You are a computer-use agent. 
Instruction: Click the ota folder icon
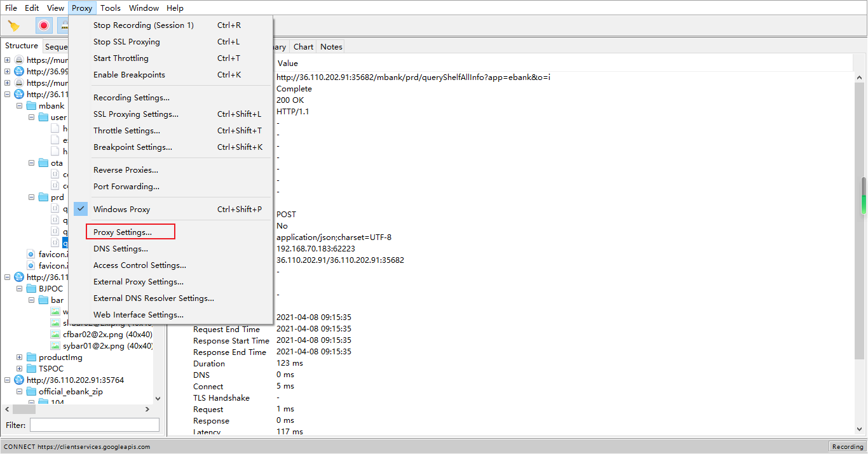click(x=43, y=163)
